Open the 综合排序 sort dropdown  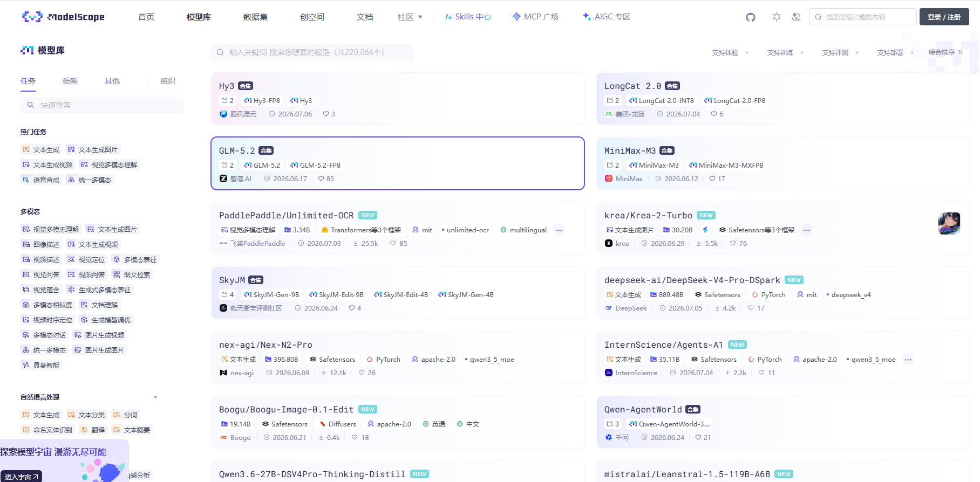(x=946, y=52)
